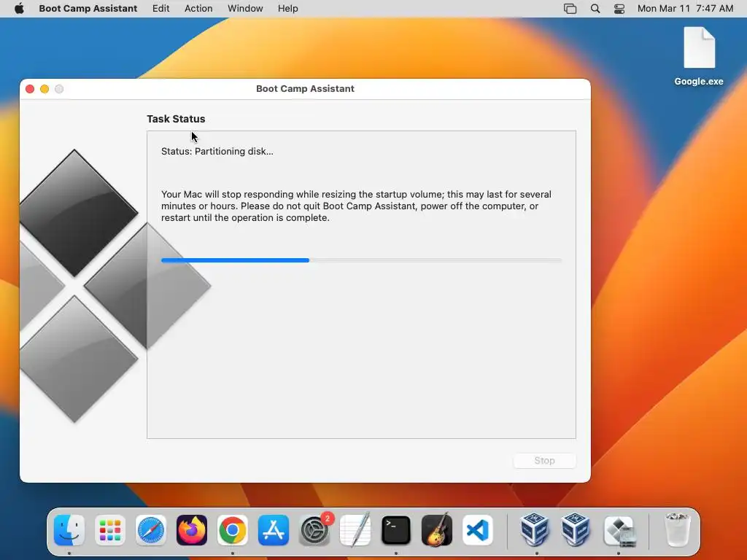Open Finder from the Dock
Screen dimensions: 747x560
[69, 530]
